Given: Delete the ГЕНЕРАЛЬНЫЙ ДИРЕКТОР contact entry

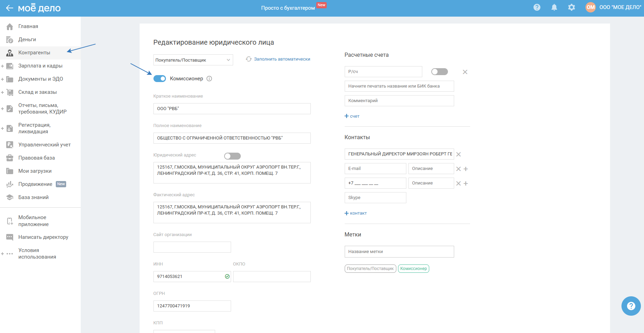Looking at the screenshot, I should tap(458, 154).
